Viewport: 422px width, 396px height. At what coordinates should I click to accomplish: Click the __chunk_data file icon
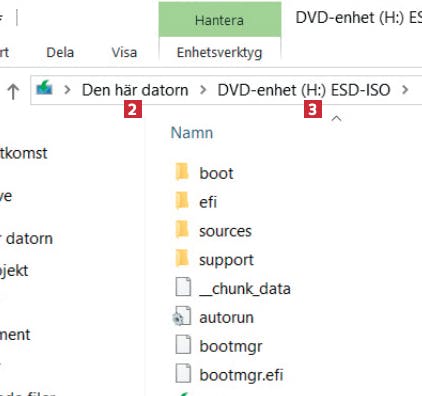click(x=183, y=287)
